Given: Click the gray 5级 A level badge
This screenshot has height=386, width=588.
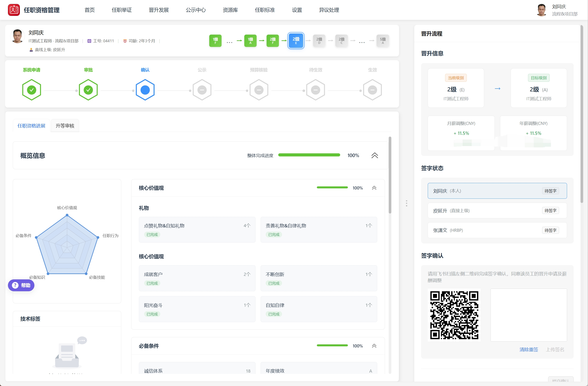Looking at the screenshot, I should pyautogui.click(x=383, y=41).
